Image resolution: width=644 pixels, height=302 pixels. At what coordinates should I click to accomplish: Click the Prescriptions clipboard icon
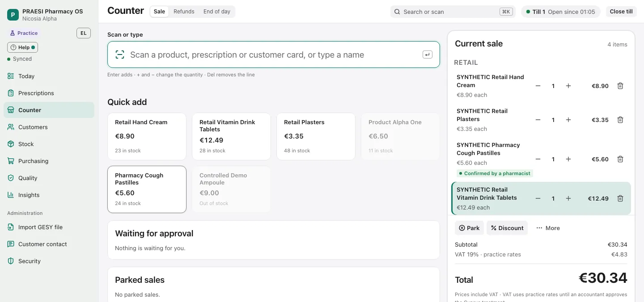click(11, 93)
